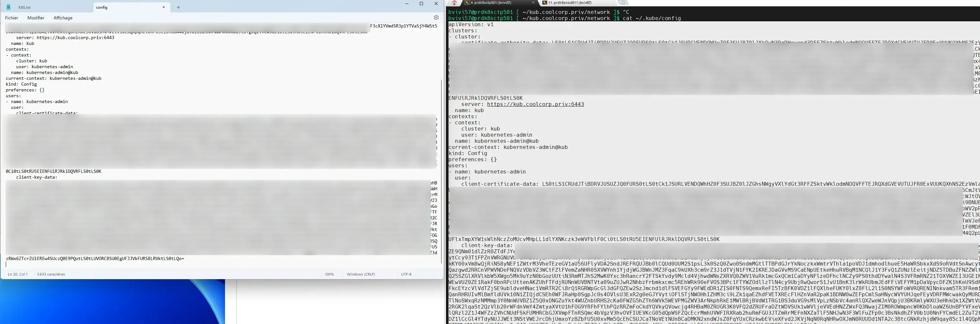Image resolution: width=980 pixels, height=324 pixels.
Task: Click 'current-context: kubernetes-admin@kub' in Notepad
Action: point(54,78)
